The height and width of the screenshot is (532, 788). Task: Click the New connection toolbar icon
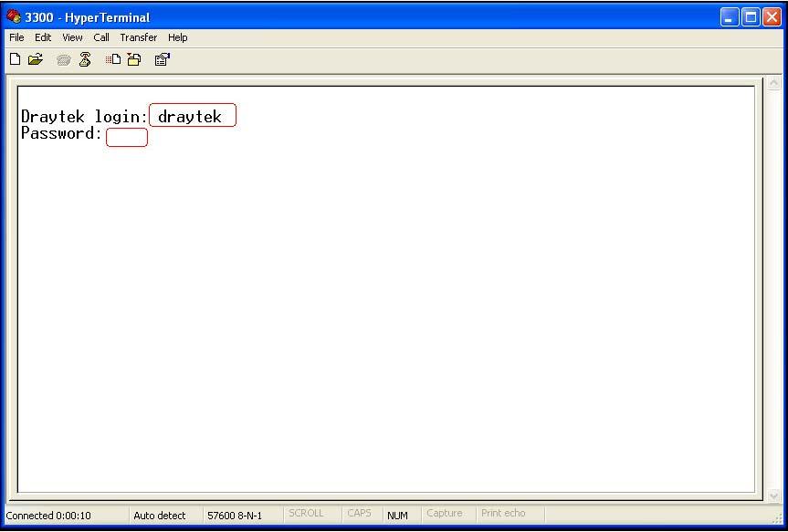16,59
